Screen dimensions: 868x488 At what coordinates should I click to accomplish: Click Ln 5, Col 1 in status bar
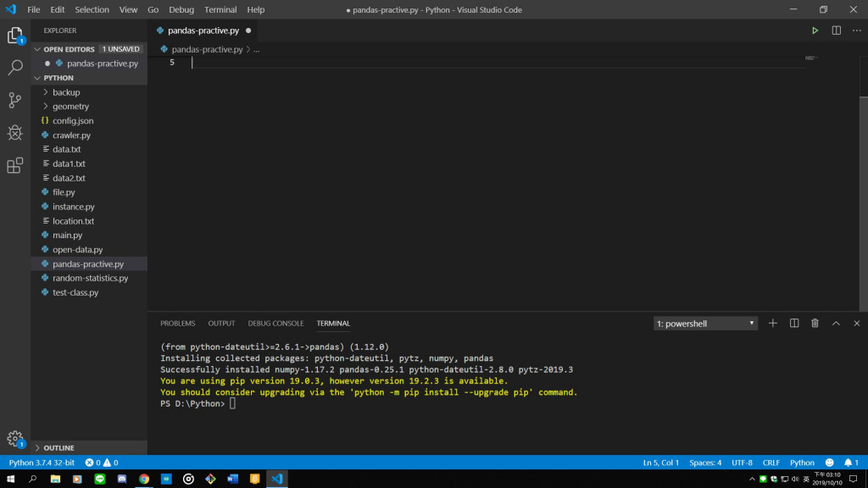tap(661, 463)
